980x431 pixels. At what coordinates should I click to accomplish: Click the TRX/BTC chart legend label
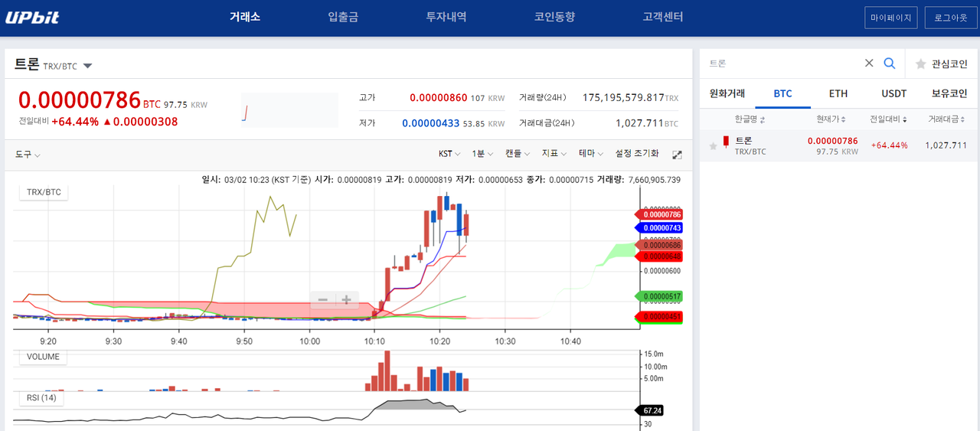pyautogui.click(x=44, y=192)
